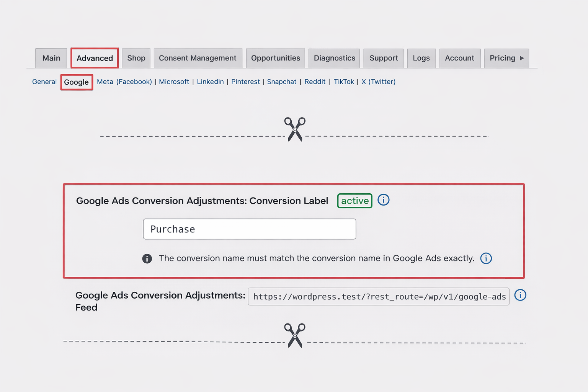Viewport: 588px width, 392px height.
Task: Toggle the green active status badge
Action: coord(354,201)
